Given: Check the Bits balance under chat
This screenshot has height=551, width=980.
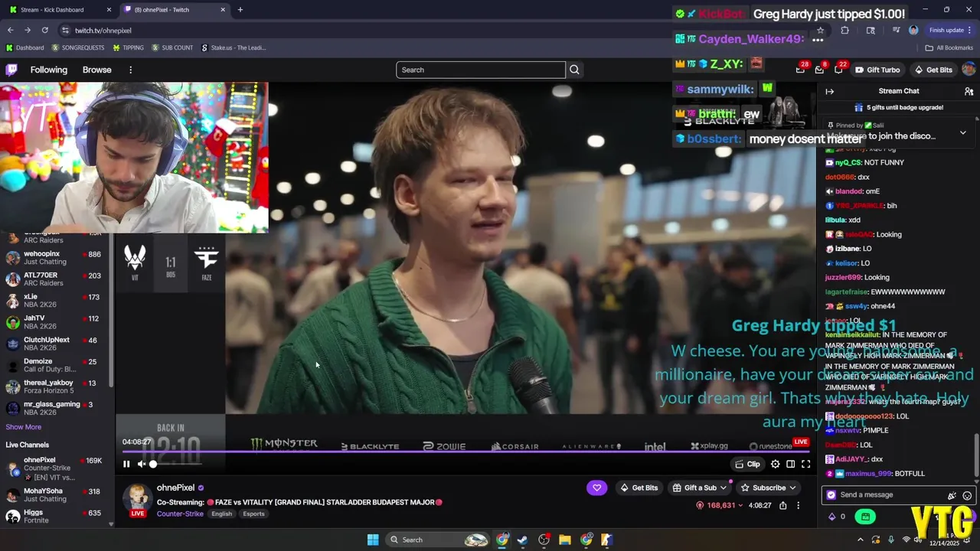Looking at the screenshot, I should pos(837,517).
